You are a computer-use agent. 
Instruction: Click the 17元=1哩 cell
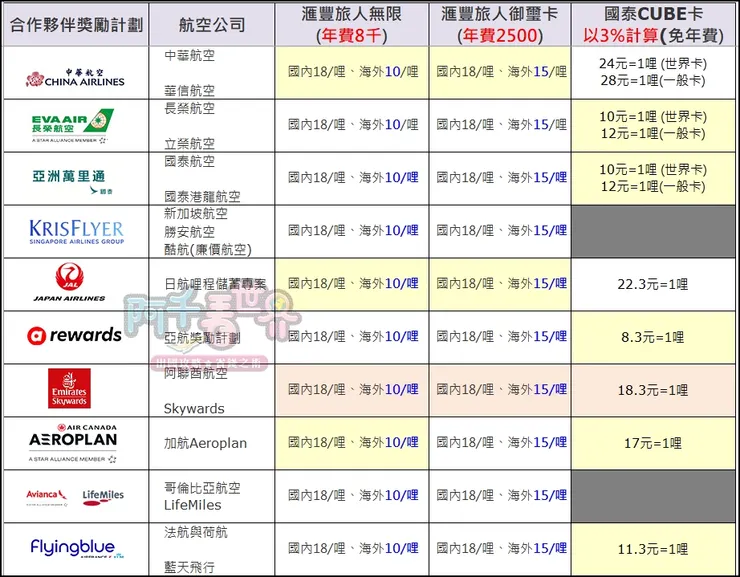click(x=653, y=443)
